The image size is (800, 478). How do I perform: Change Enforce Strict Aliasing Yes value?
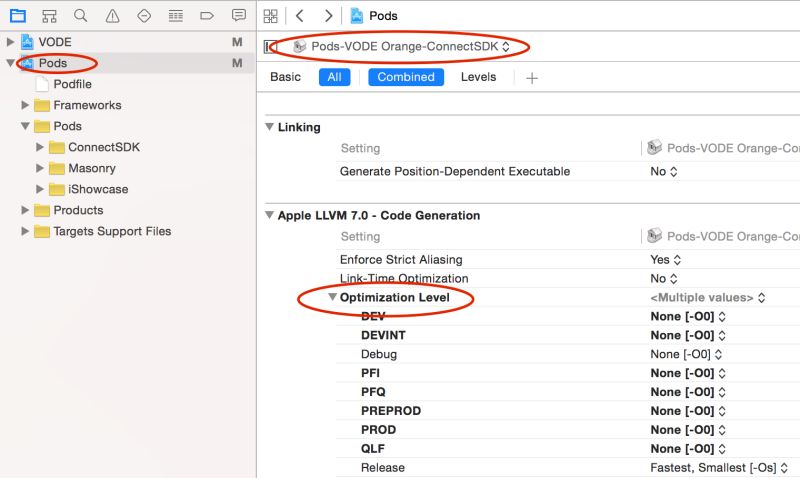(665, 260)
